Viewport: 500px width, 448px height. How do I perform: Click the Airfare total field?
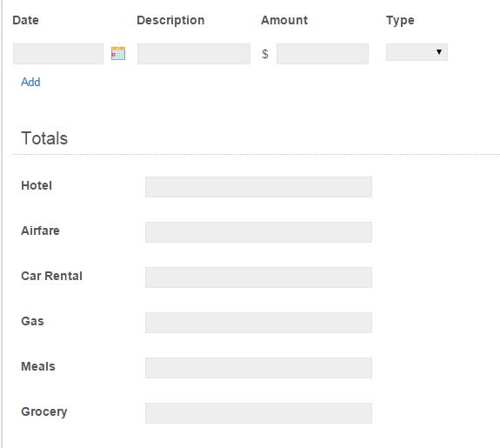pyautogui.click(x=258, y=232)
